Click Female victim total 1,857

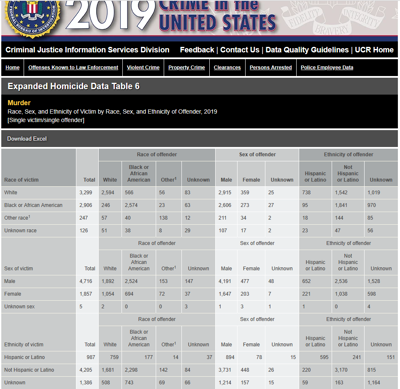(x=86, y=294)
